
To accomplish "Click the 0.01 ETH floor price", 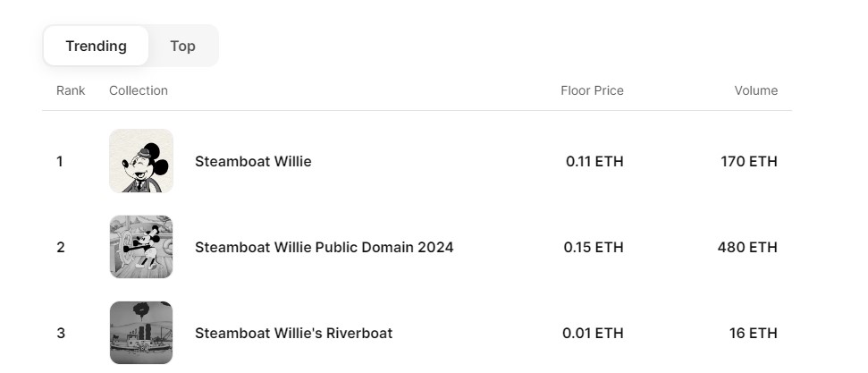I will click(593, 333).
